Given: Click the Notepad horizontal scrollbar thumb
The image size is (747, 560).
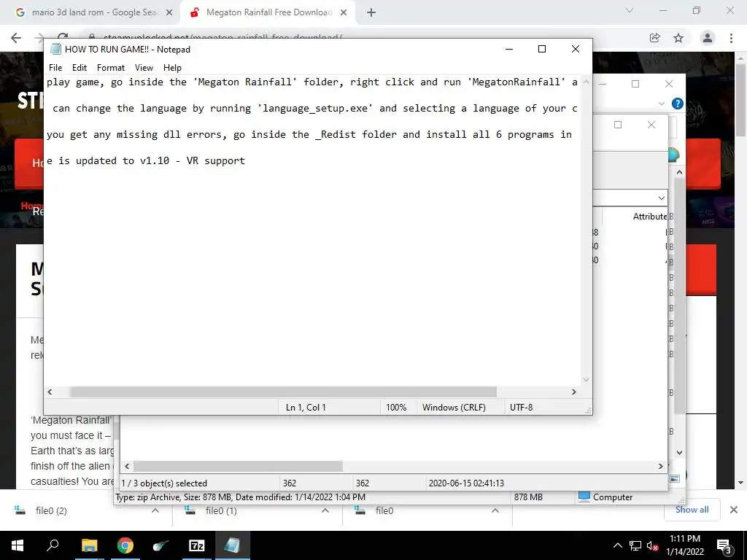Looking at the screenshot, I should pos(283,392).
